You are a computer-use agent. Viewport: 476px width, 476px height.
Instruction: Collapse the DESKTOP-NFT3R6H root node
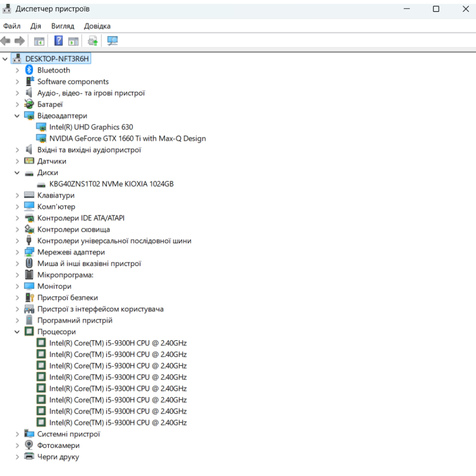(x=5, y=59)
